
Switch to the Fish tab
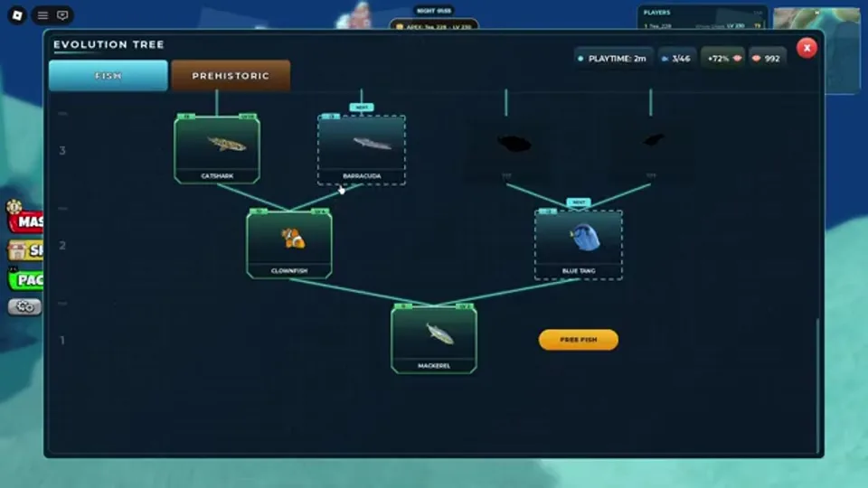click(x=108, y=75)
